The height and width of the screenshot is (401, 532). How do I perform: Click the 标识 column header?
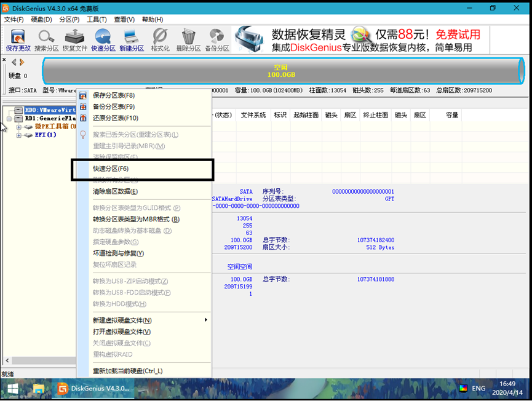pyautogui.click(x=280, y=115)
